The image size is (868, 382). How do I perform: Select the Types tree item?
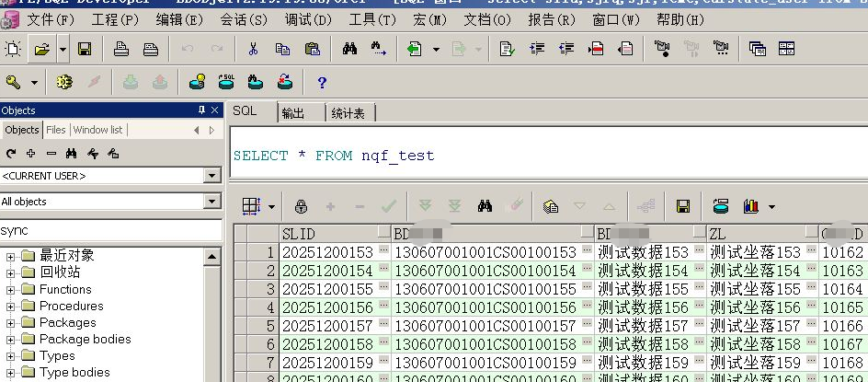pos(57,355)
